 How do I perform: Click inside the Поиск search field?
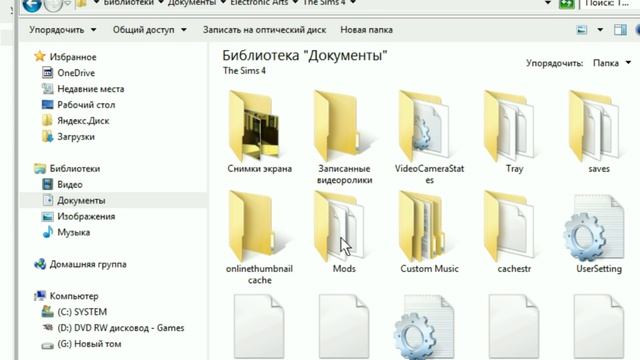pos(611,3)
